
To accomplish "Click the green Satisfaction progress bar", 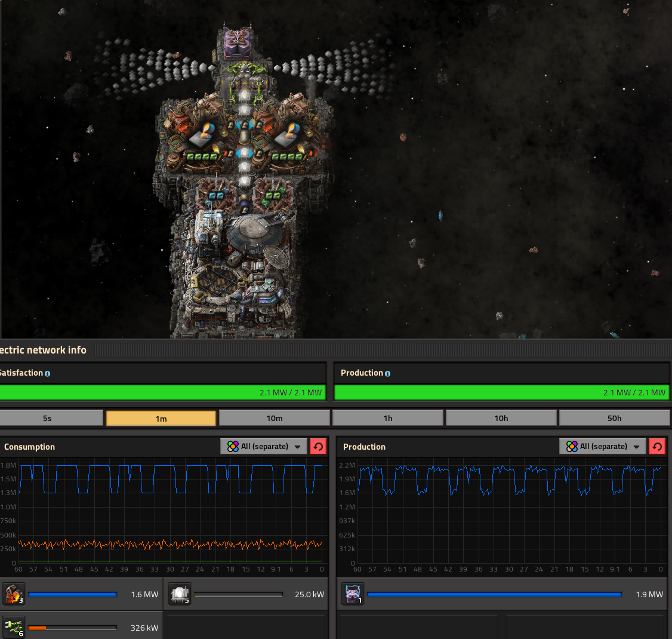I will coord(162,392).
